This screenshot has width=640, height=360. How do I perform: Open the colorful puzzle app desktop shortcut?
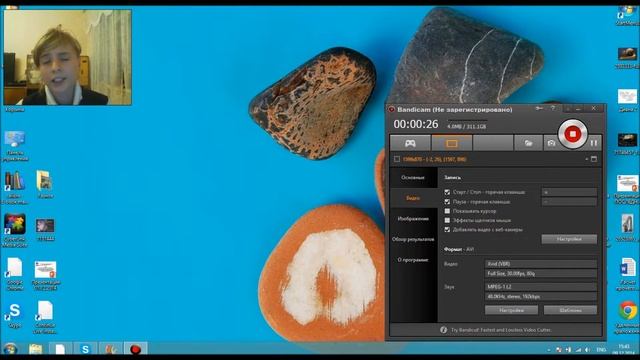pyautogui.click(x=15, y=231)
